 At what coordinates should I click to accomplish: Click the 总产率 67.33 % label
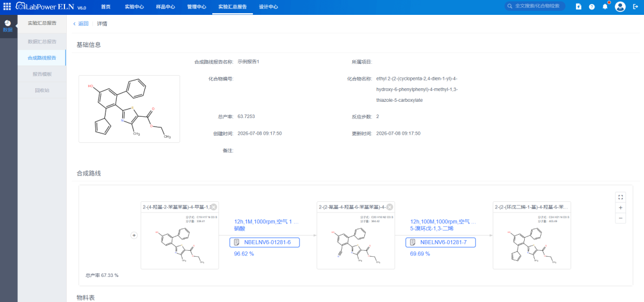102,275
